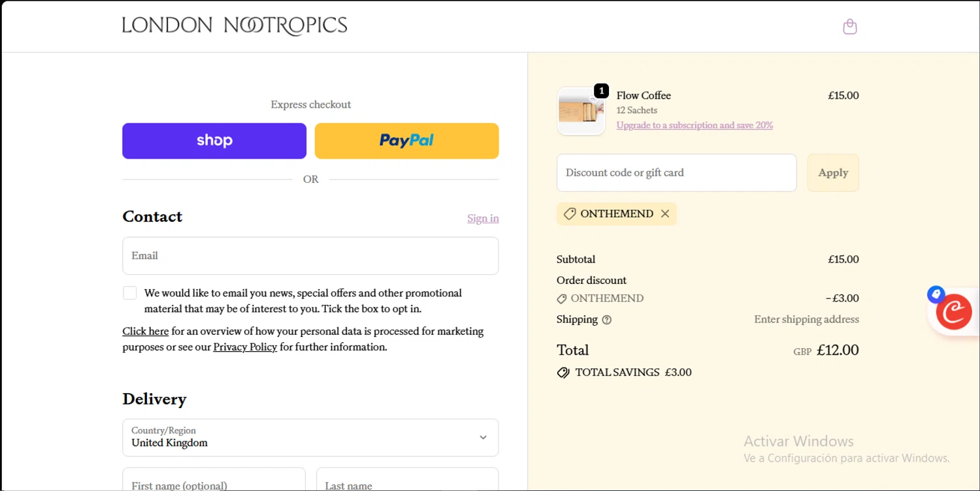The height and width of the screenshot is (491, 980).
Task: Open the Country/Region dropdown
Action: (310, 437)
